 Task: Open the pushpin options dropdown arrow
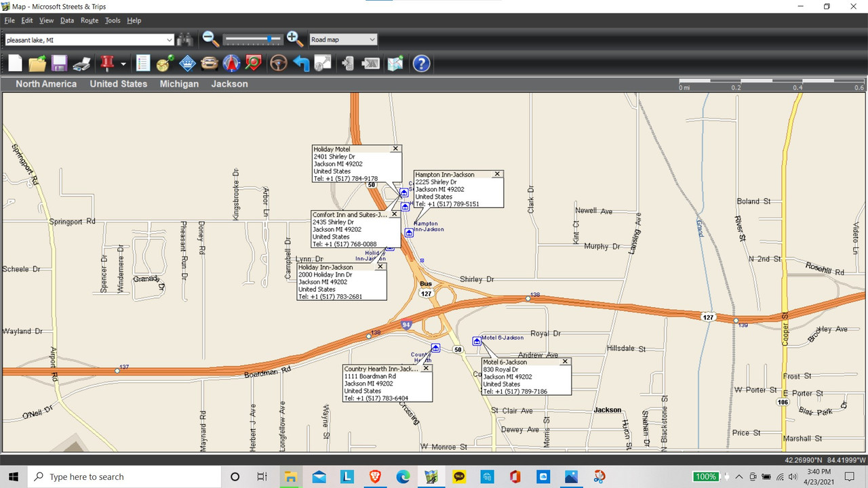click(x=123, y=64)
